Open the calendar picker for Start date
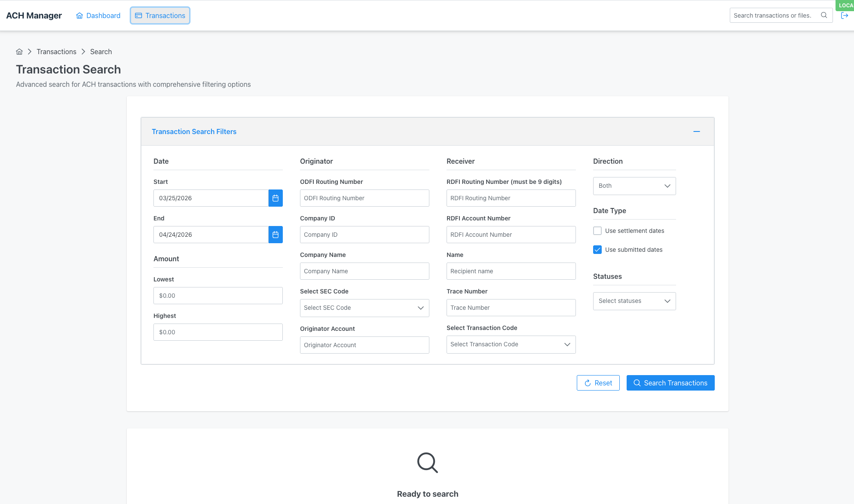Viewport: 854px width, 504px height. pos(275,198)
